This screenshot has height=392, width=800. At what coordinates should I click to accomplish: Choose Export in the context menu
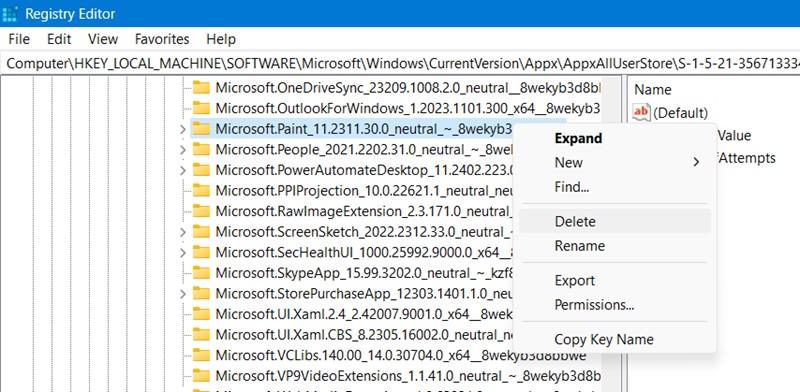click(x=614, y=280)
